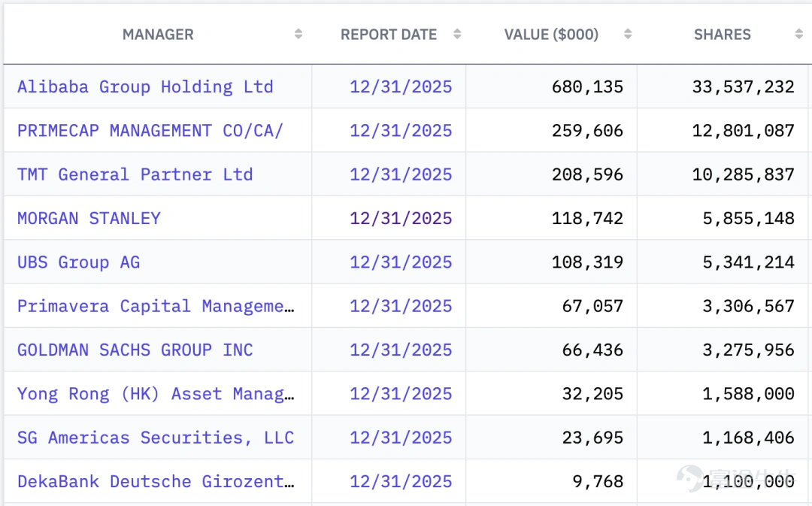Toggle the Value ($000) sort arrows
The height and width of the screenshot is (506, 812).
point(628,34)
